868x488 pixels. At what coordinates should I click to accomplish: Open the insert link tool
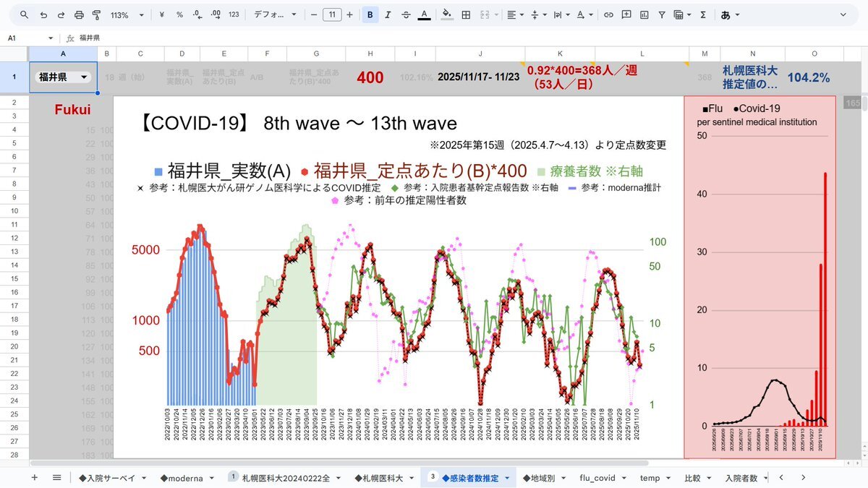(608, 14)
